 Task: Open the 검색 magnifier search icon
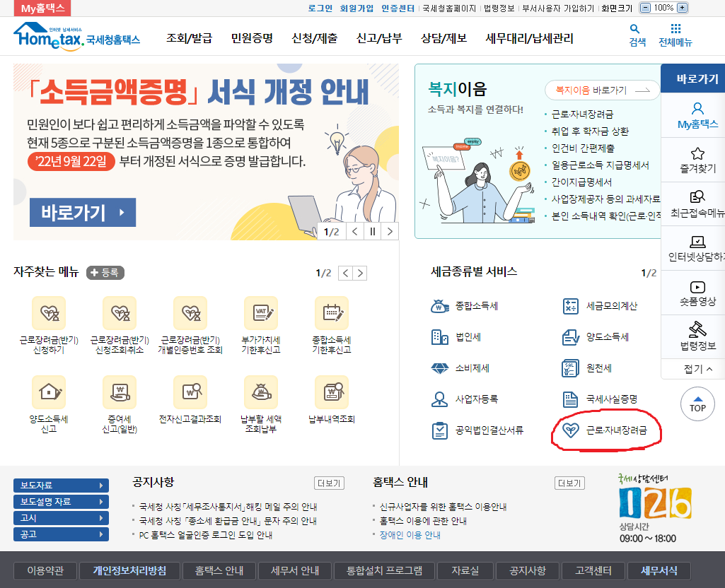(x=634, y=35)
